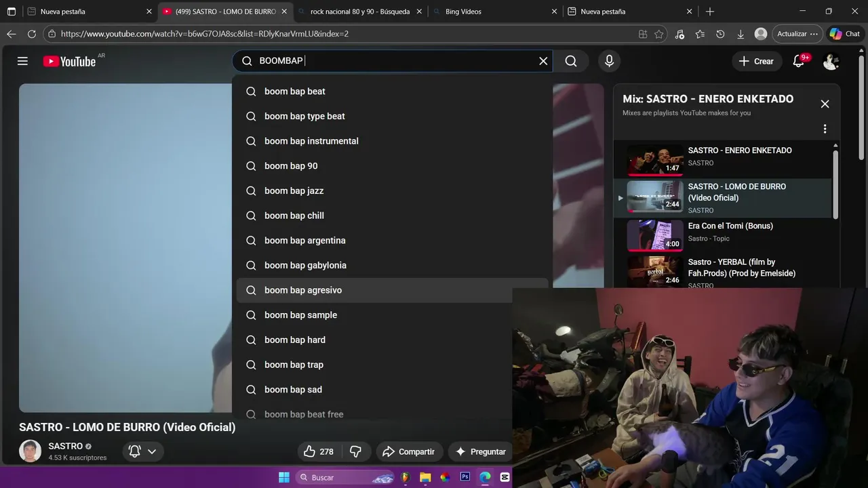Open Windows Start menu
The height and width of the screenshot is (488, 868).
[x=284, y=477]
